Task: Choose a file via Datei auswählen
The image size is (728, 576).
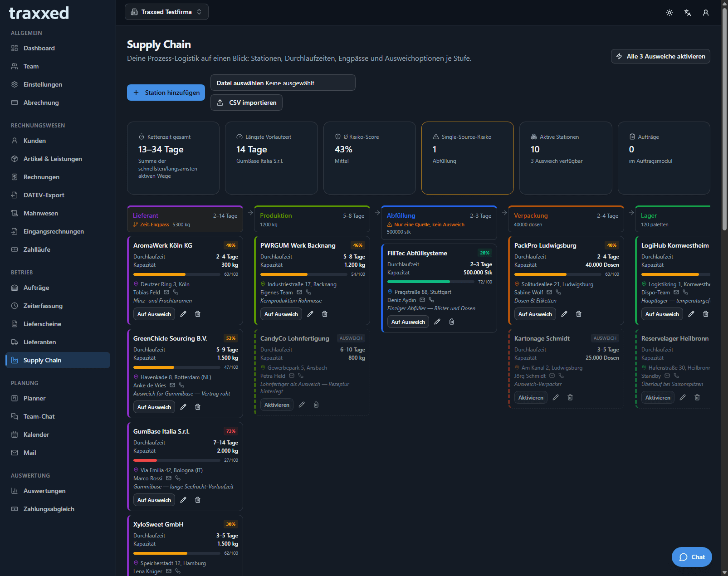Action: coord(283,83)
